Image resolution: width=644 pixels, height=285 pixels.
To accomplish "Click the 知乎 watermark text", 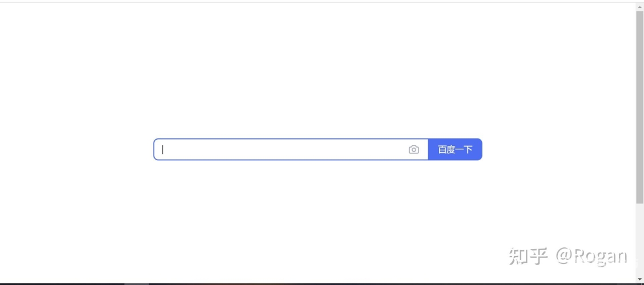I will (x=528, y=256).
